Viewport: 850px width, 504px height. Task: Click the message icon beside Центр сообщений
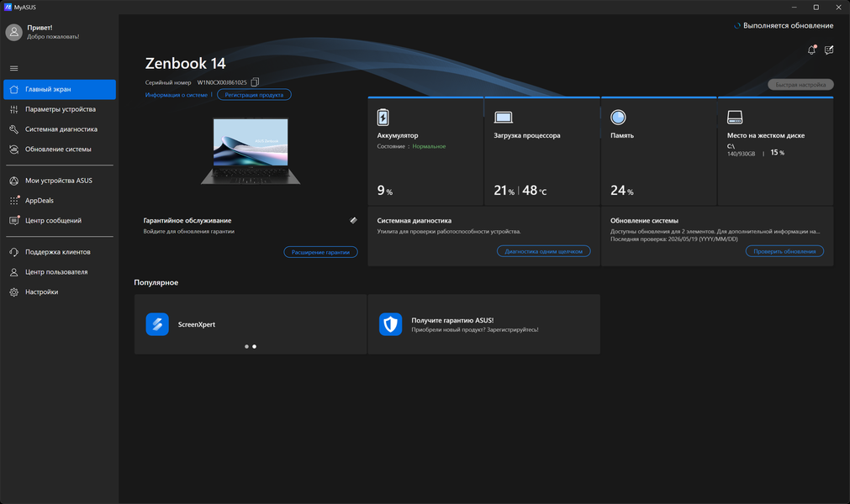(x=14, y=221)
